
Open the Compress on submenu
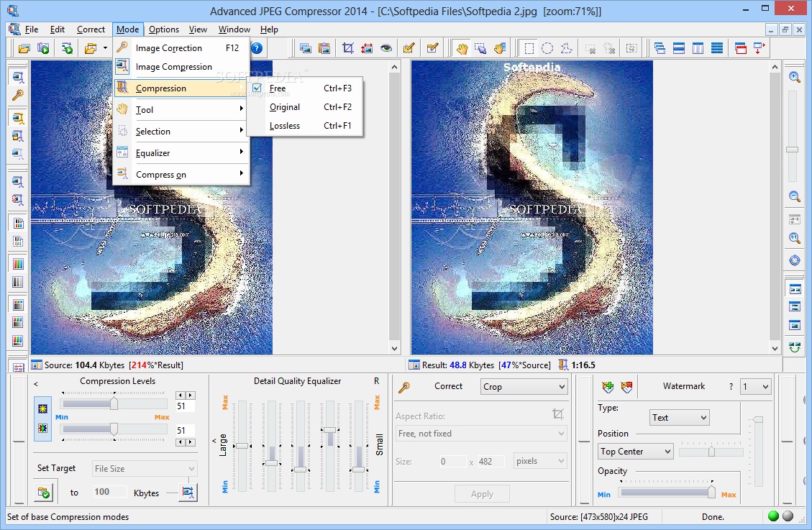[x=181, y=175]
